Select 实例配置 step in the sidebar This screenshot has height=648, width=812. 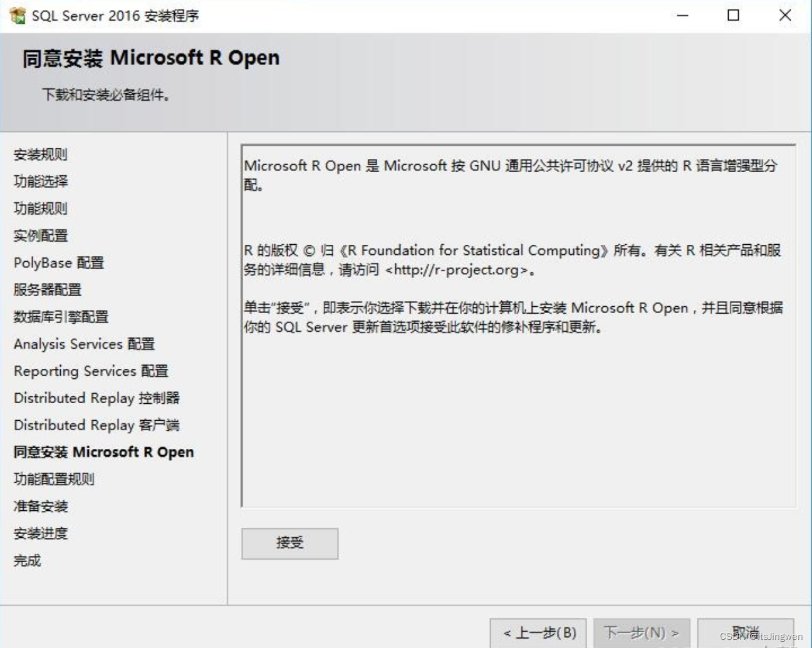click(41, 235)
